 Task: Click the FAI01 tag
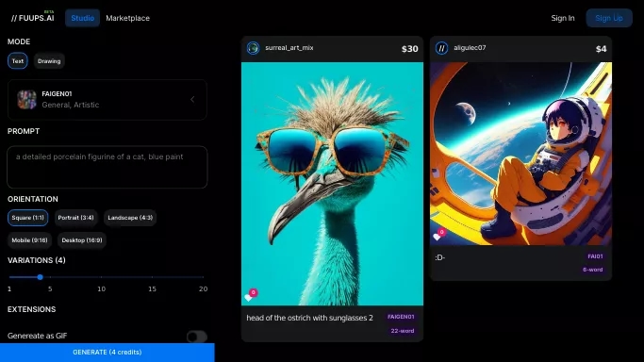595,256
